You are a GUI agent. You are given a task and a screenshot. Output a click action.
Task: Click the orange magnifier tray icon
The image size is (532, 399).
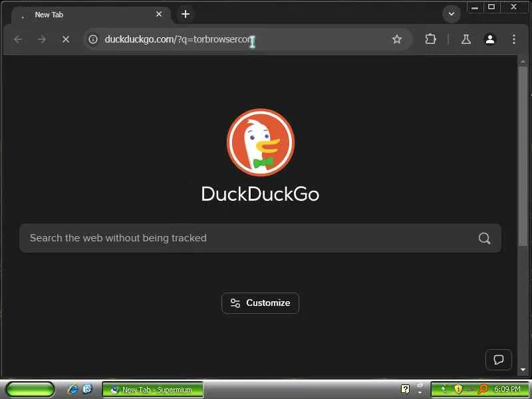(483, 389)
